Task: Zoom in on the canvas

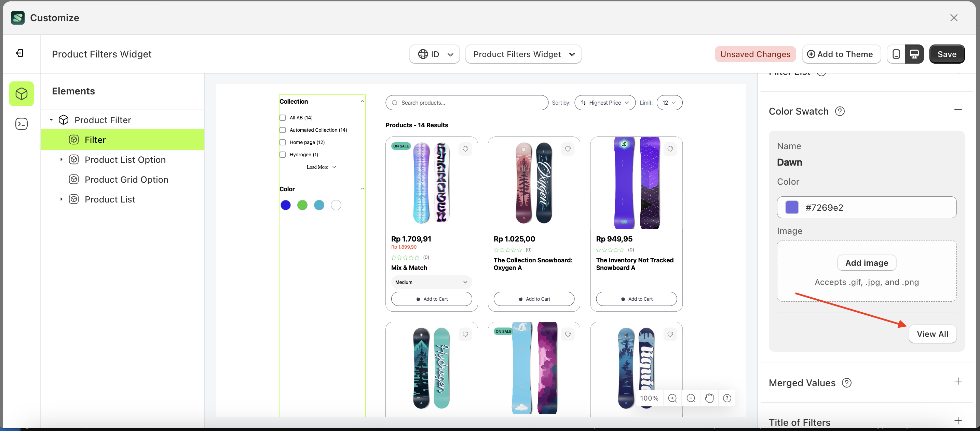Action: pyautogui.click(x=672, y=398)
